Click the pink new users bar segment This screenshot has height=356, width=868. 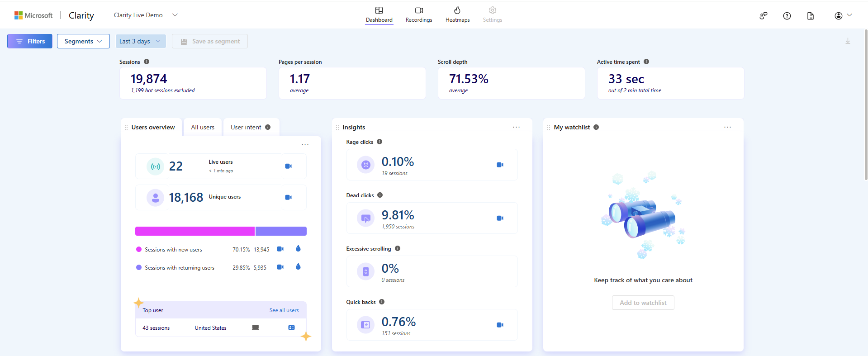pos(194,231)
